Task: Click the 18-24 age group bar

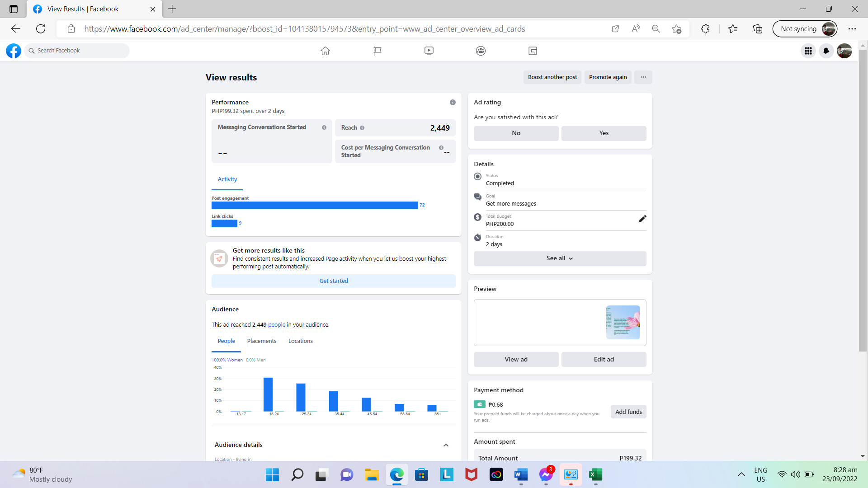Action: click(x=268, y=394)
